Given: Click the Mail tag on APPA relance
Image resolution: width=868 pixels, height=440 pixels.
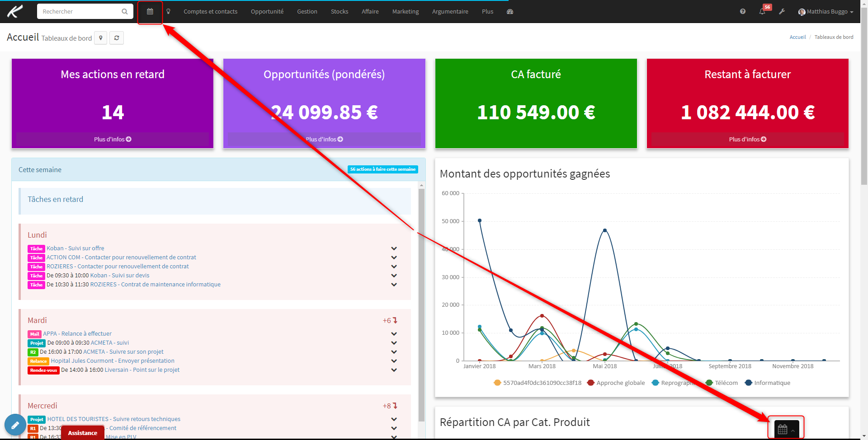Looking at the screenshot, I should point(34,334).
